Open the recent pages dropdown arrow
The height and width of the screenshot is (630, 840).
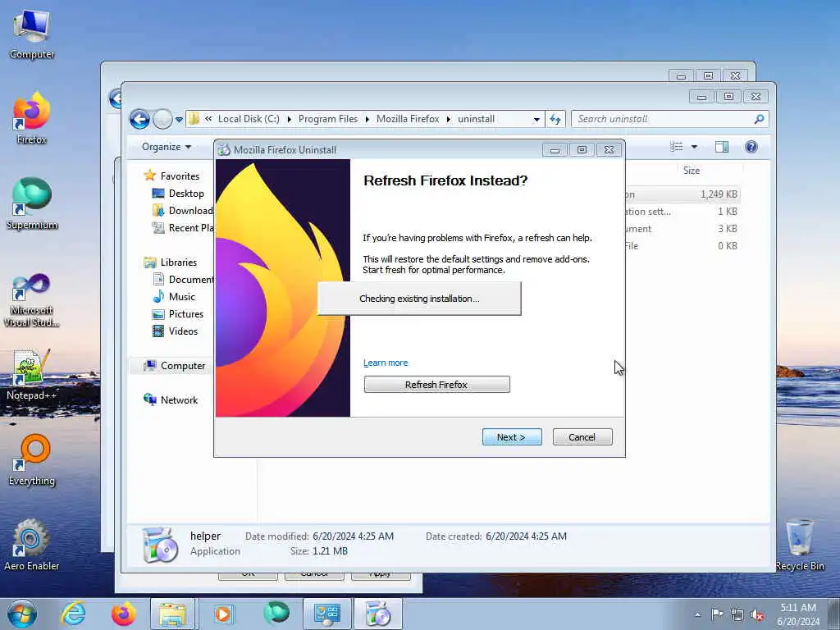pyautogui.click(x=179, y=119)
